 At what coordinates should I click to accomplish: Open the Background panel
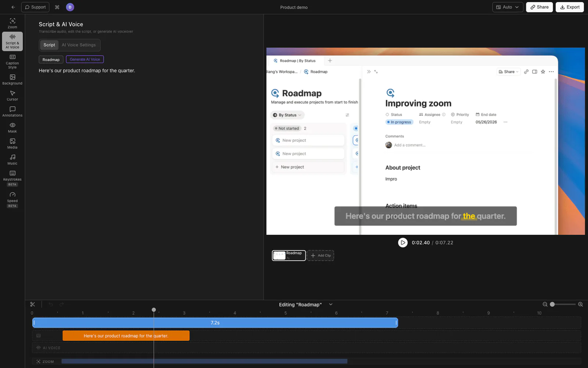[x=12, y=79]
